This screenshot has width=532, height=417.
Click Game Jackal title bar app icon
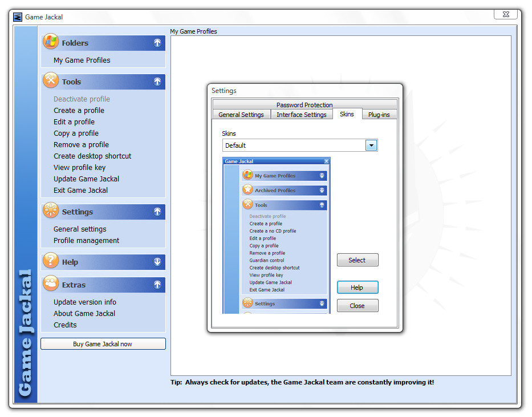tap(18, 17)
